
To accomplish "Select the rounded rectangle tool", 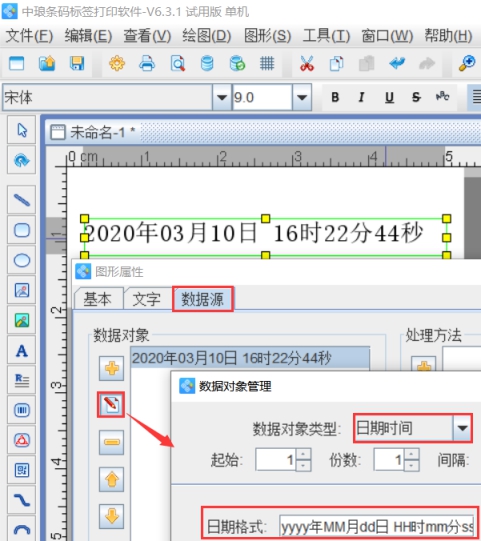I will 22,230.
